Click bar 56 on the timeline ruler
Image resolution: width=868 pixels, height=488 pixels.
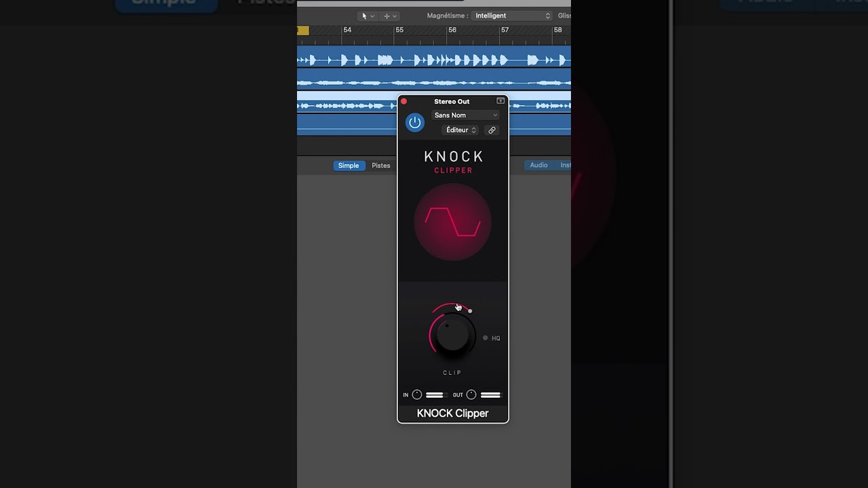(452, 30)
